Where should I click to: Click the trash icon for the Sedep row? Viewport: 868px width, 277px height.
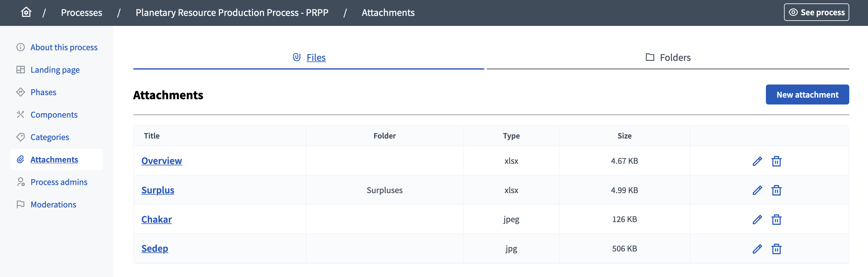[x=776, y=248]
